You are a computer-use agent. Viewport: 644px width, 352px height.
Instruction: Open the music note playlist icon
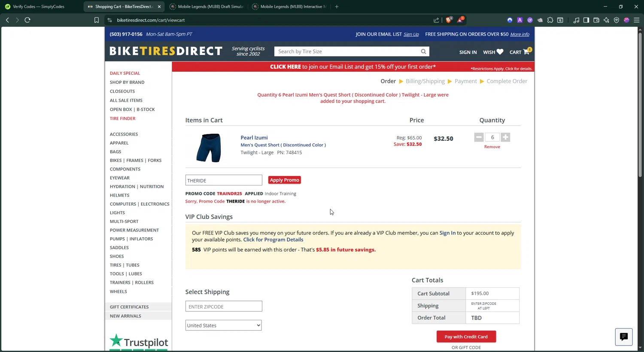(576, 20)
